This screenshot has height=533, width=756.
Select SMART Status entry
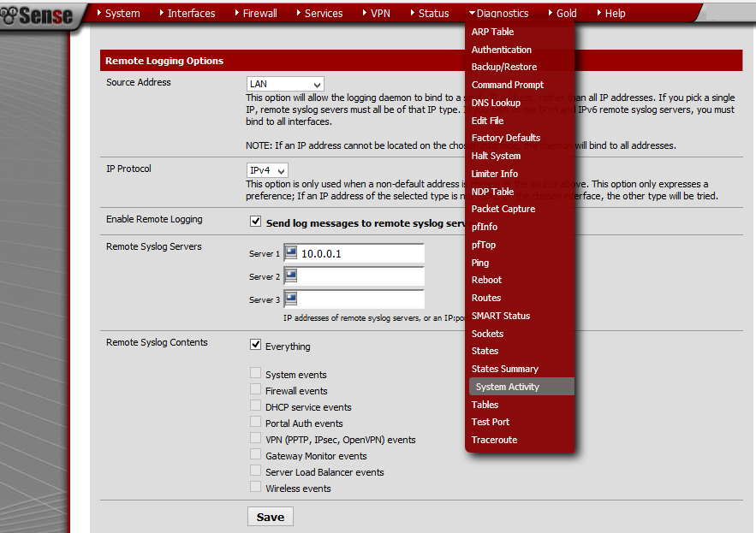[x=501, y=316]
